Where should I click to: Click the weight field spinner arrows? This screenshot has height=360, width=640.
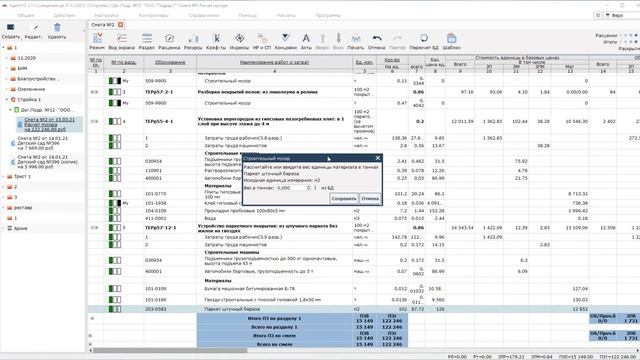point(308,188)
